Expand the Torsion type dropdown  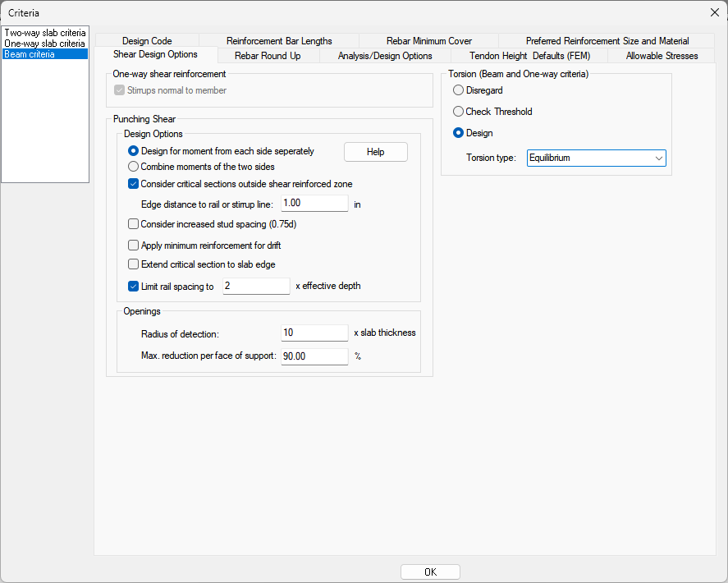(596, 158)
